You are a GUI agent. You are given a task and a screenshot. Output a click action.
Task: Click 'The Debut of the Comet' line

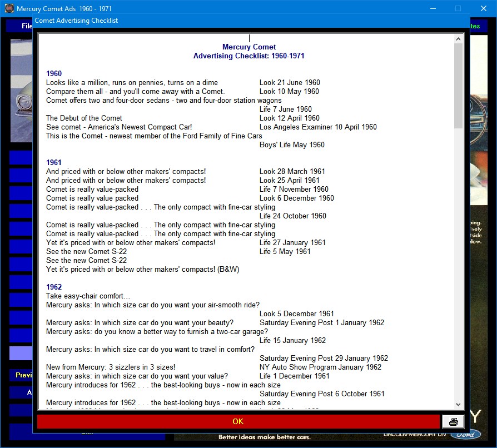click(84, 118)
